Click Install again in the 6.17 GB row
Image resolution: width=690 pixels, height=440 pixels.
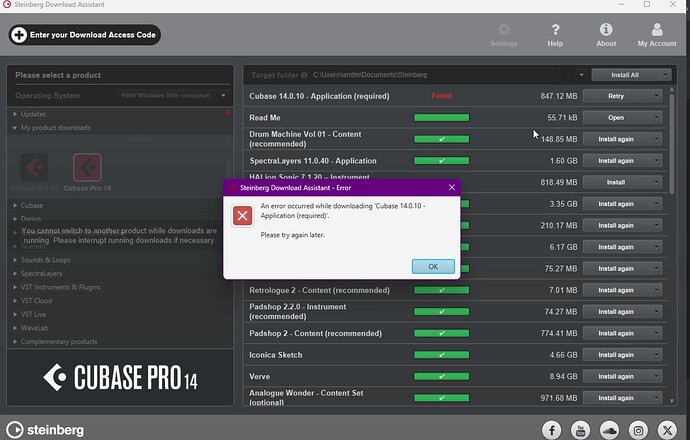click(x=616, y=247)
